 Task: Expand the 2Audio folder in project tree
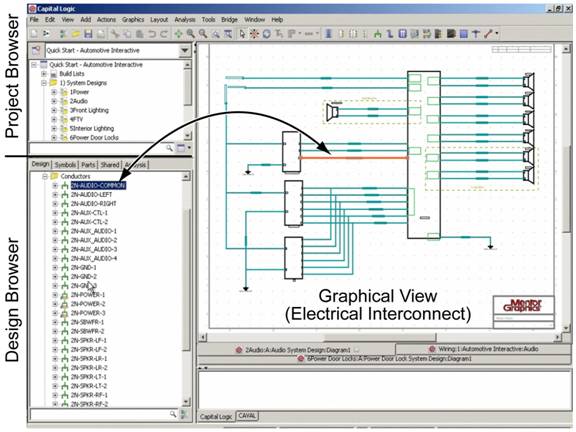pos(54,101)
